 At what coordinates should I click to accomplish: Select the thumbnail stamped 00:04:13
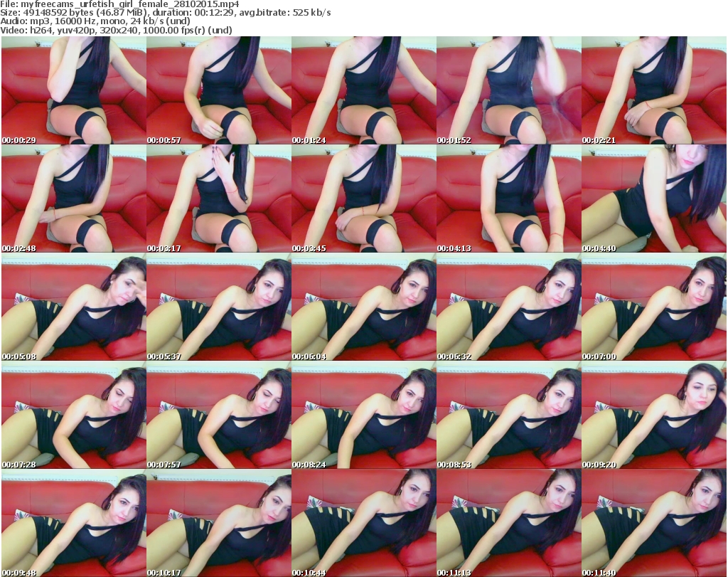508,198
